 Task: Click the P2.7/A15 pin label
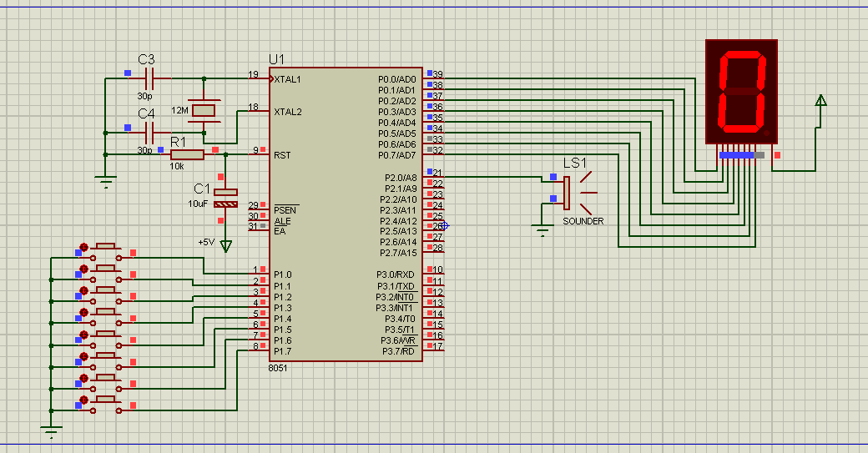[x=399, y=253]
